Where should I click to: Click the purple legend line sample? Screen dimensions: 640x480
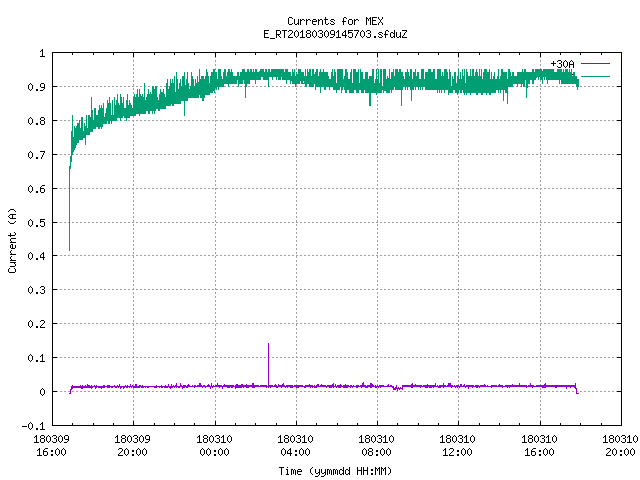click(x=595, y=64)
